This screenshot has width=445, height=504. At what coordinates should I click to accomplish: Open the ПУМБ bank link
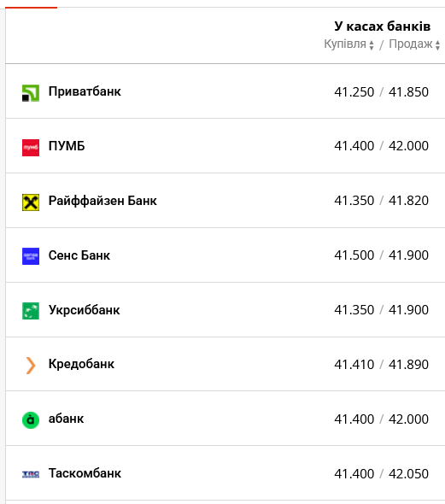(67, 146)
